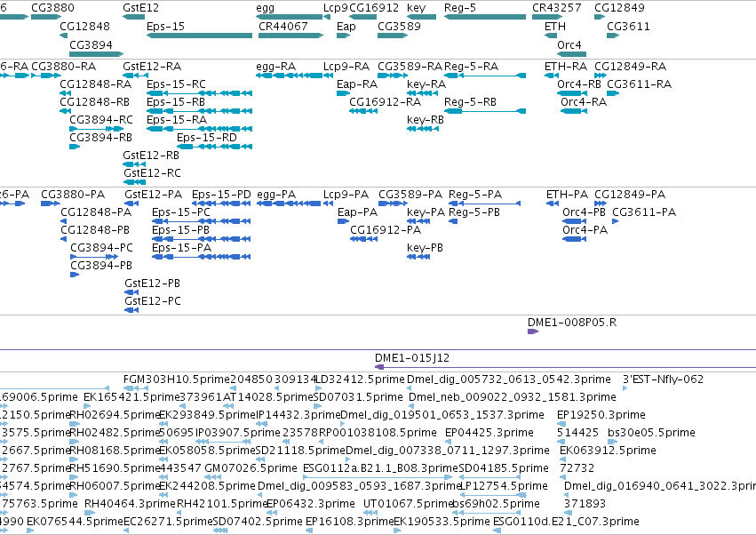This screenshot has height=535, width=756.
Task: Click the GstE12 gene label
Action: point(140,8)
